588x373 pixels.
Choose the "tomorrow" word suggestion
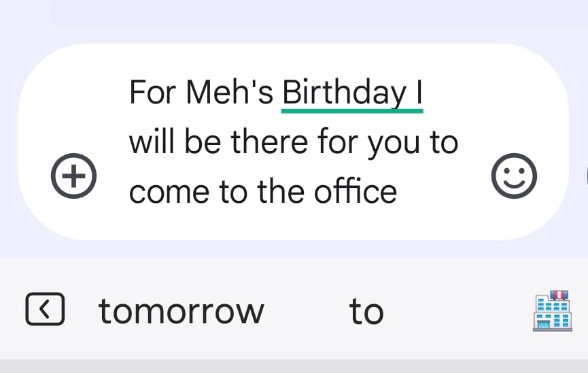[x=181, y=311]
